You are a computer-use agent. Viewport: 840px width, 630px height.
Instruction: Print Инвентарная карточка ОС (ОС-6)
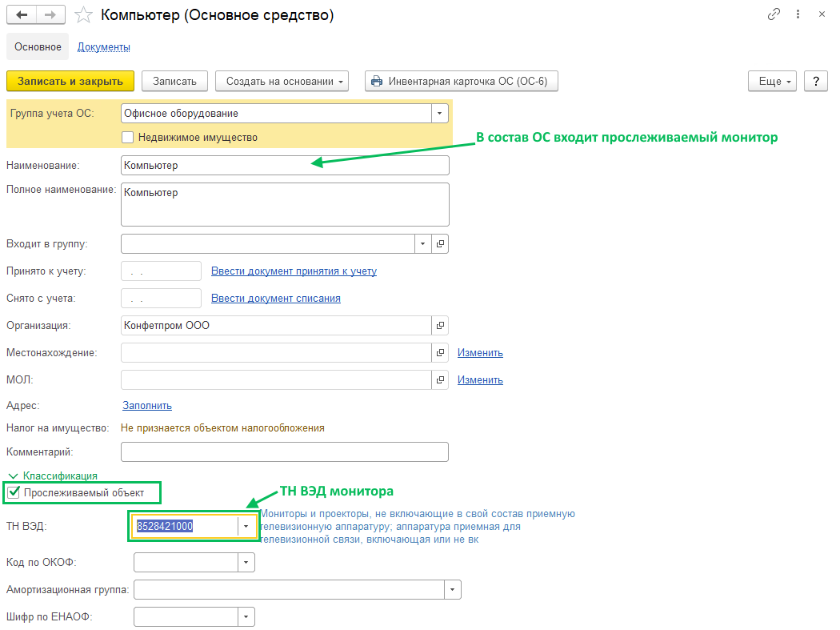[x=462, y=82]
